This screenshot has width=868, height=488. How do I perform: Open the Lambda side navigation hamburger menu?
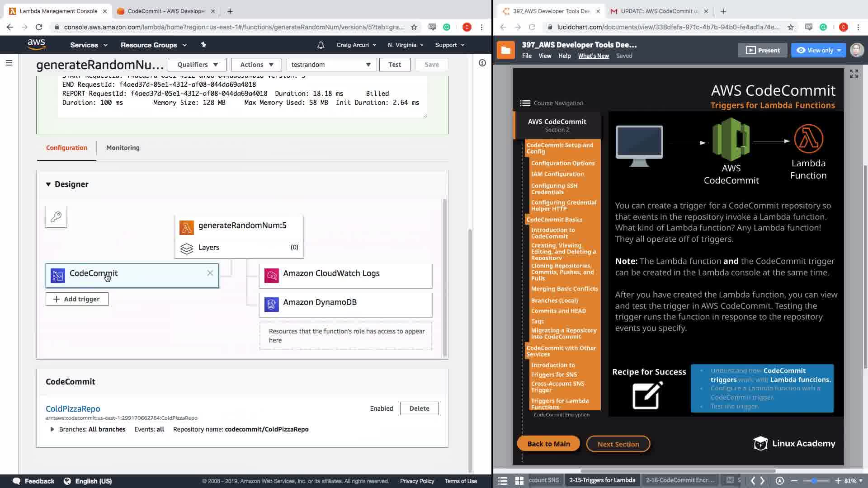9,63
